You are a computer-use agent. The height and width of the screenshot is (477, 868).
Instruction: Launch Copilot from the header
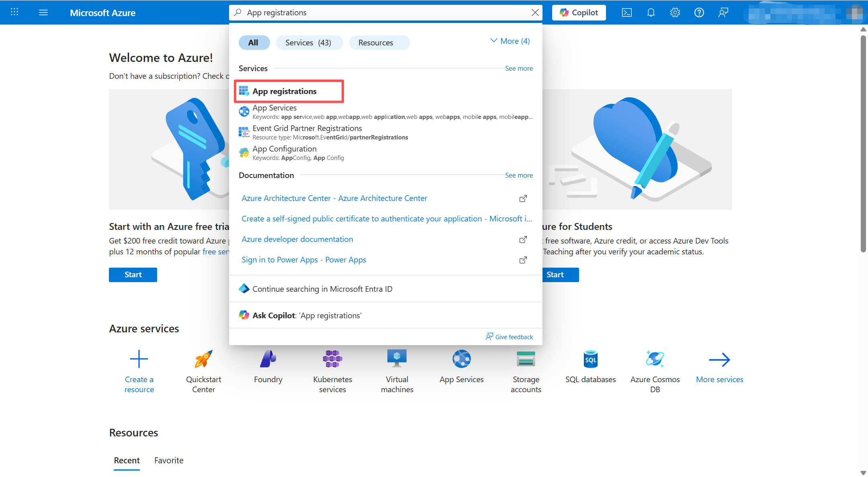pos(579,12)
